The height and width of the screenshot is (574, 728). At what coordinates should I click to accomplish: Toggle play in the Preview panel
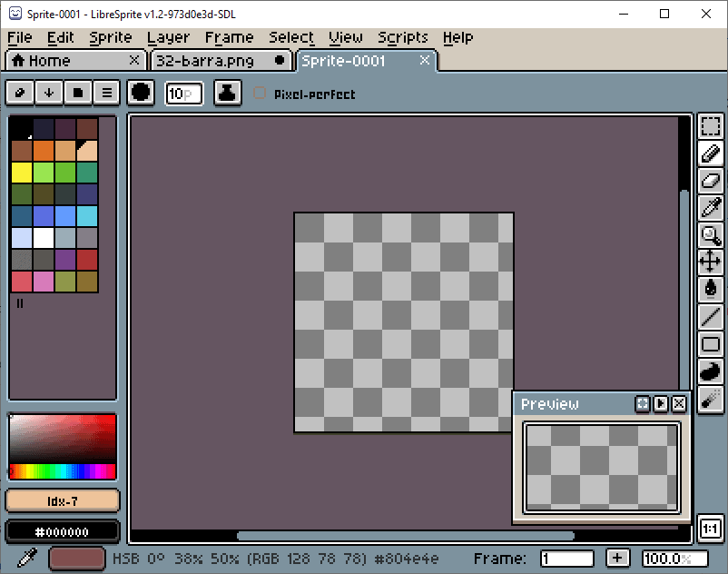pyautogui.click(x=660, y=403)
